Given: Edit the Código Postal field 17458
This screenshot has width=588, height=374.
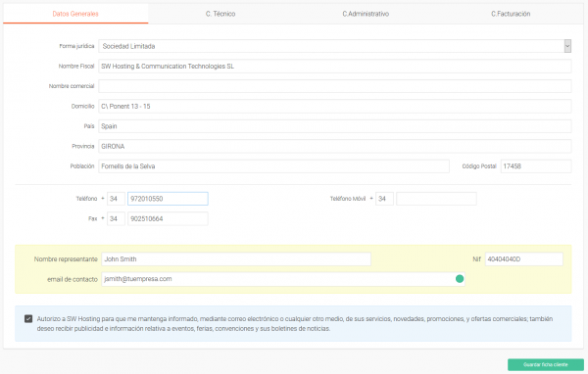Looking at the screenshot, I should point(536,166).
